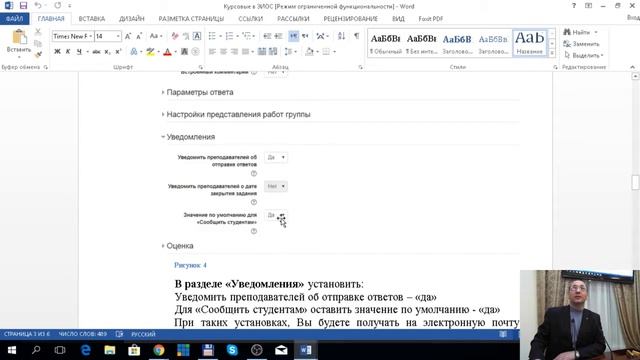Click the Save icon in the quick access toolbar
Viewport: 640px width, 360px height.
(23, 6)
